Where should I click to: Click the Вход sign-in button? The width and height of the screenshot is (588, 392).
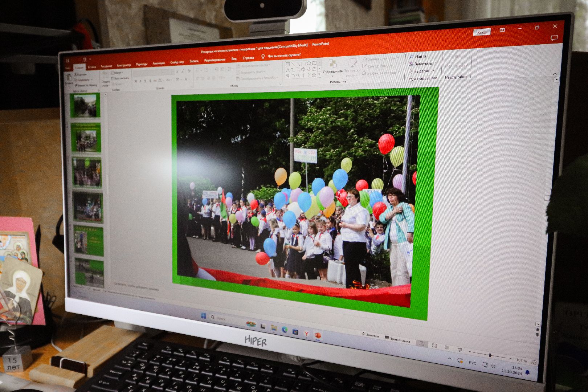click(x=482, y=32)
